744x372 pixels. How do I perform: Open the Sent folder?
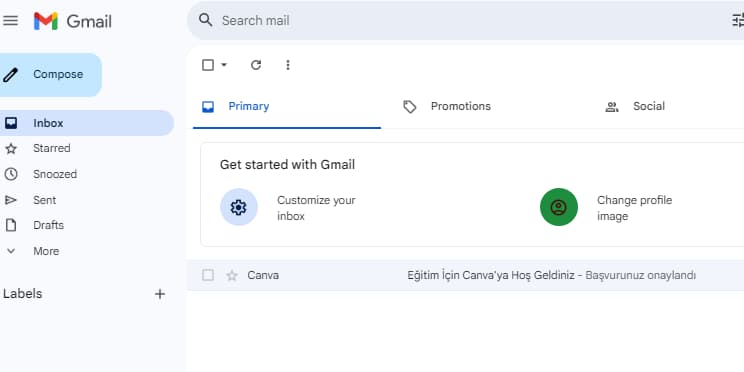pos(45,200)
